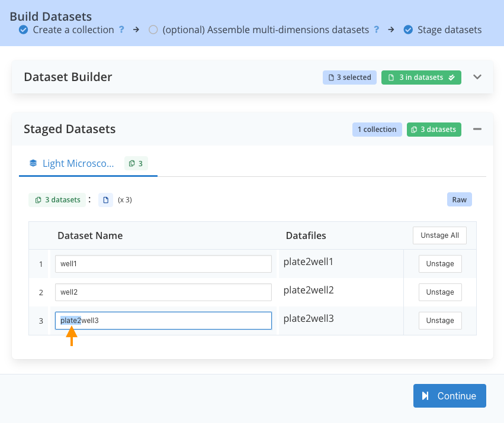This screenshot has width=504, height=423.
Task: Click the Dataset Name column header
Action: pyautogui.click(x=90, y=235)
